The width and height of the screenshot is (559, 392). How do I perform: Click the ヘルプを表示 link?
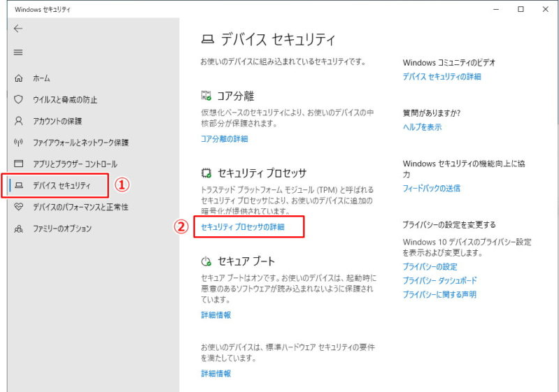[422, 127]
